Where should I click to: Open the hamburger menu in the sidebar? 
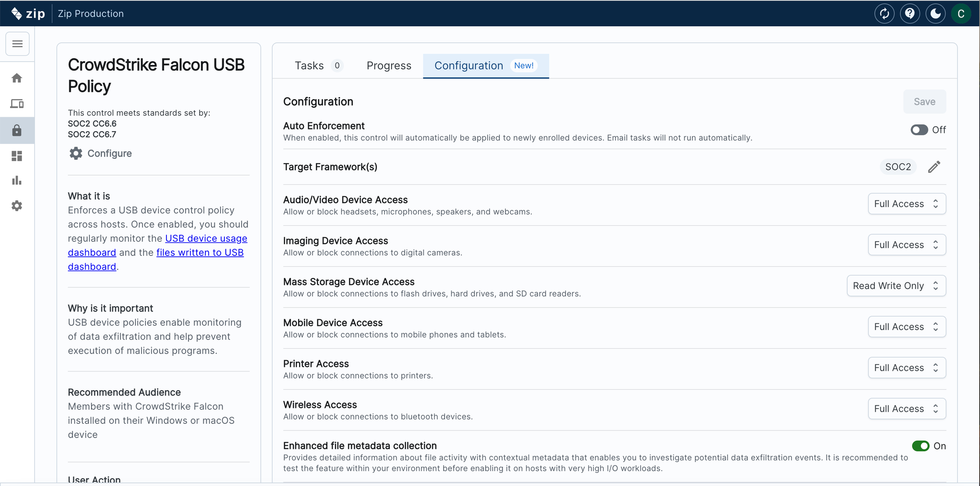tap(17, 44)
